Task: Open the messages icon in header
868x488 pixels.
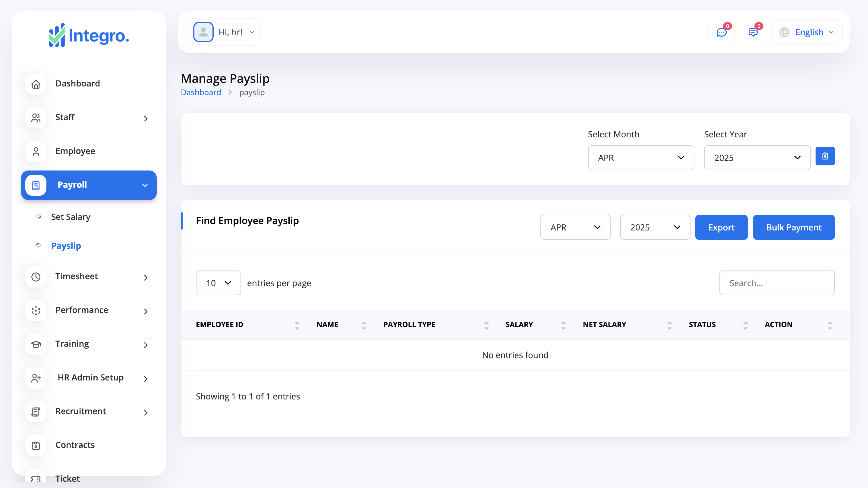Action: pos(753,32)
